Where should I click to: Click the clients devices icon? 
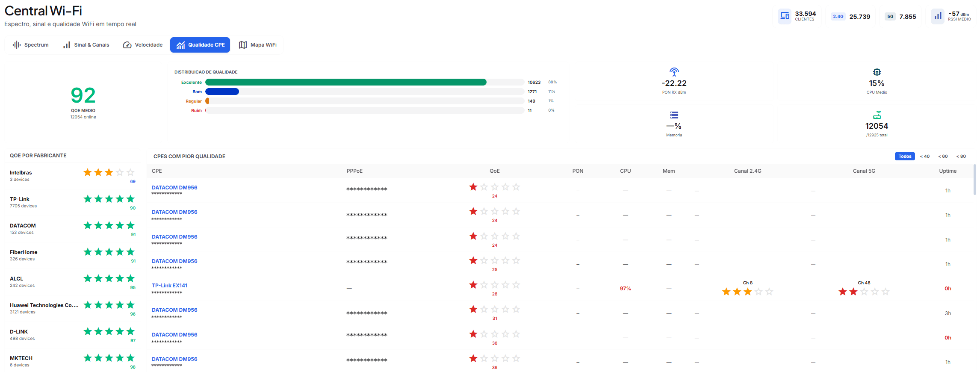pos(785,16)
